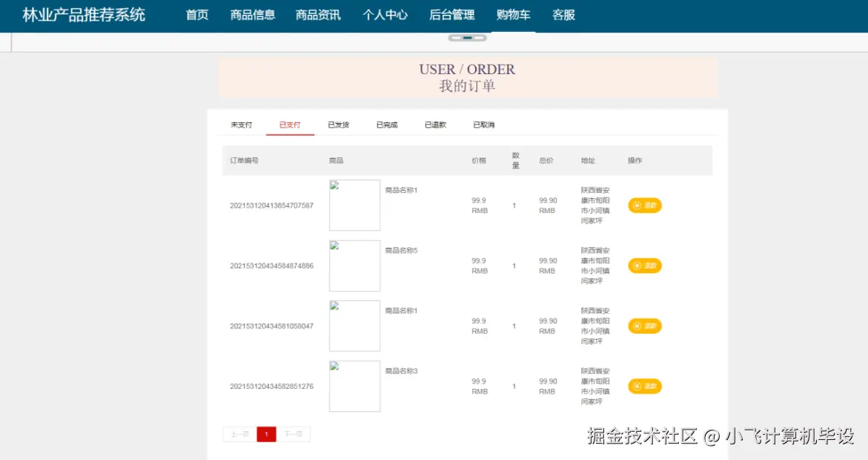Viewport: 868px width, 460px height.
Task: Click 商品名称1 in order 202153120434581058047 row
Action: [401, 311]
